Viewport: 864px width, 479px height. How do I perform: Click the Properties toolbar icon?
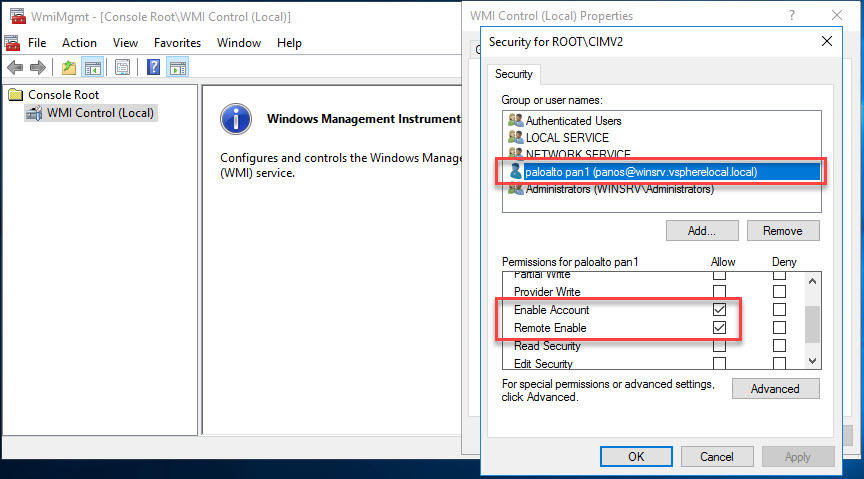tap(122, 68)
